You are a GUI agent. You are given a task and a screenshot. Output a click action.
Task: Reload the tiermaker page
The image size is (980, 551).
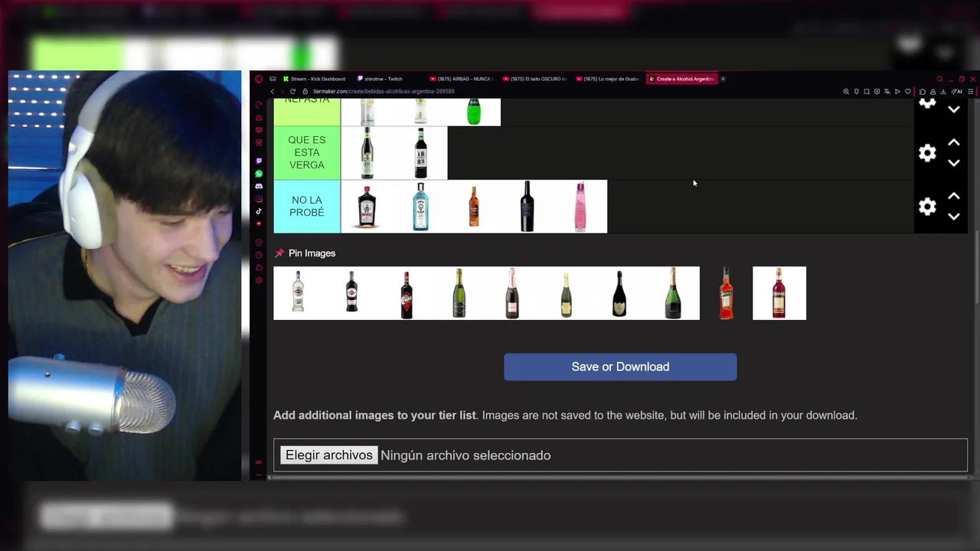point(292,91)
